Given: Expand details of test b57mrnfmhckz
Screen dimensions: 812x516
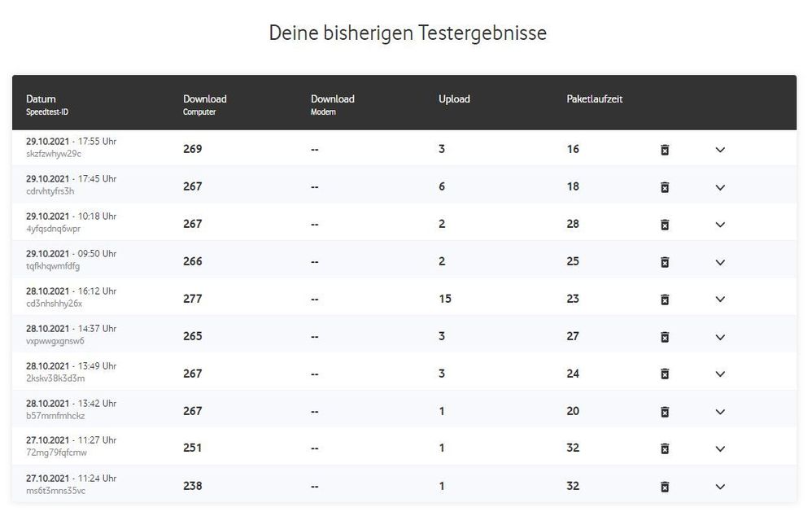Looking at the screenshot, I should pos(720,412).
